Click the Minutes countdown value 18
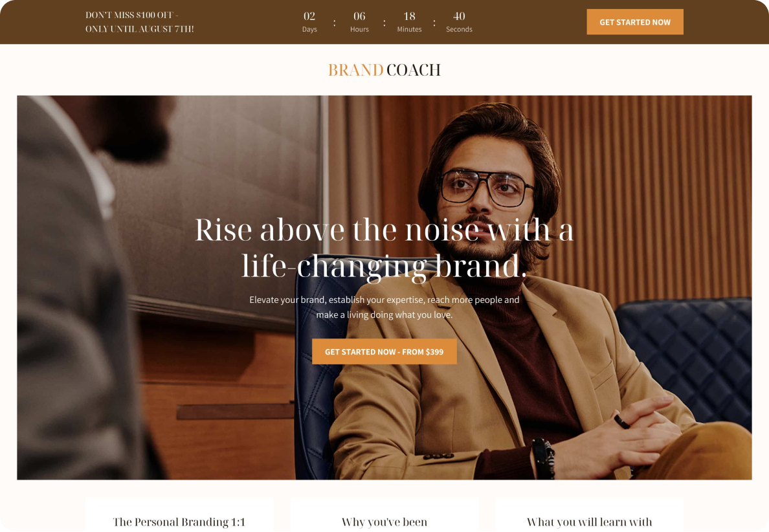 point(410,16)
